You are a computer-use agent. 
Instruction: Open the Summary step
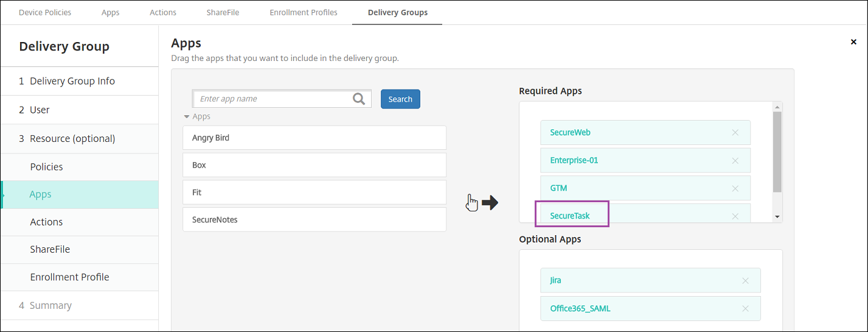click(50, 305)
